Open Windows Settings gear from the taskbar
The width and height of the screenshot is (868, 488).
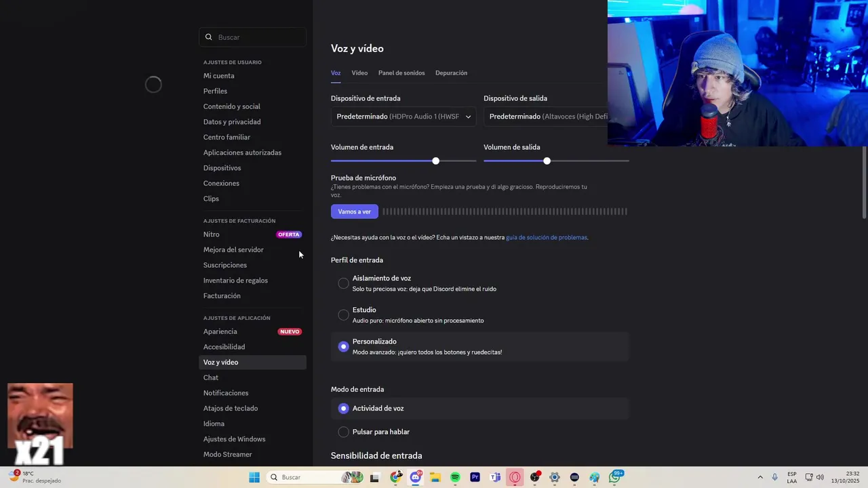pyautogui.click(x=555, y=477)
